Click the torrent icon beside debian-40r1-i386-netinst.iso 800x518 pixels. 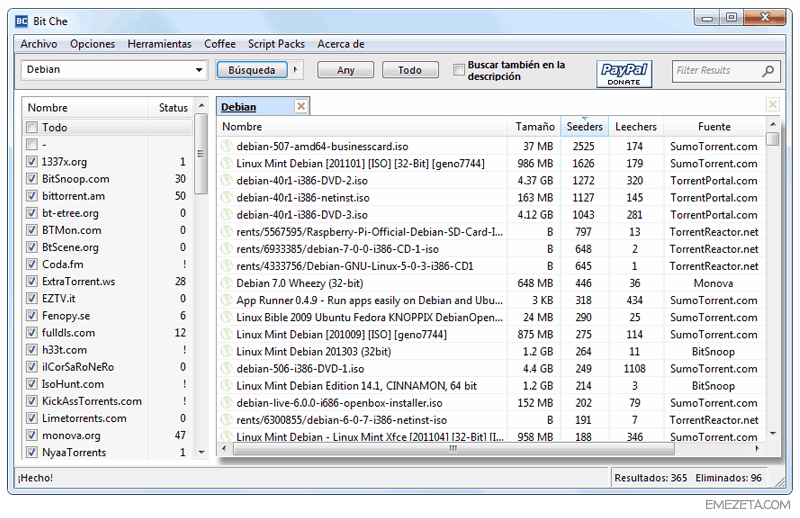(227, 198)
